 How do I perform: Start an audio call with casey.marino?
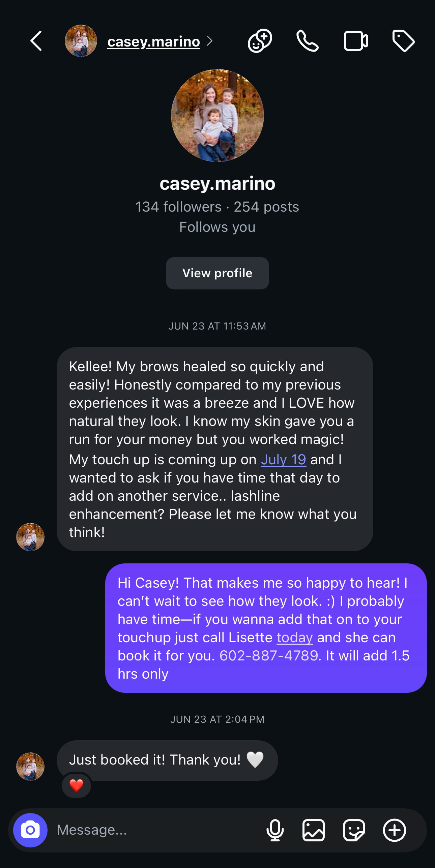pos(307,41)
